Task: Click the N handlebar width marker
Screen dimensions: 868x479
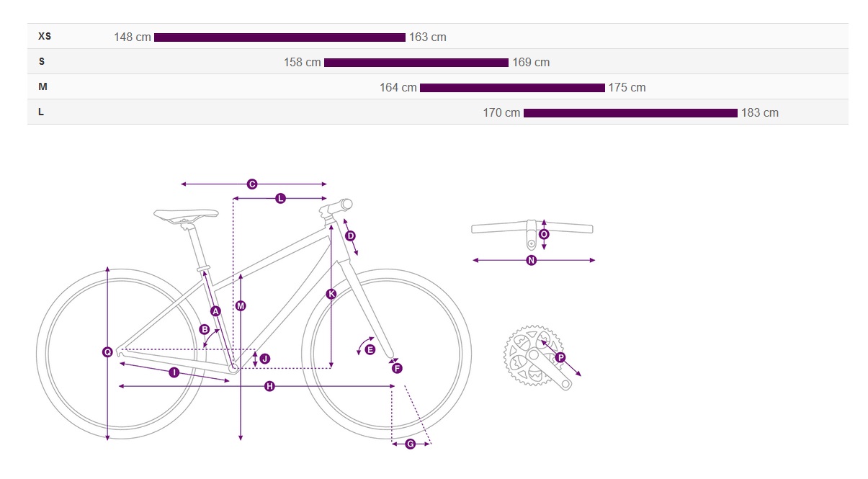Action: coord(532,261)
